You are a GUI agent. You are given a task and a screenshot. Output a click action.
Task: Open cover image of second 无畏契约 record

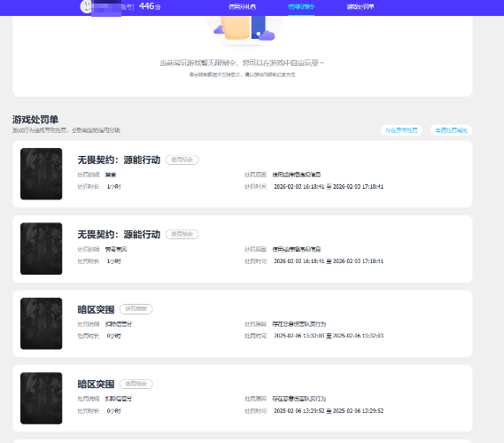[41, 248]
